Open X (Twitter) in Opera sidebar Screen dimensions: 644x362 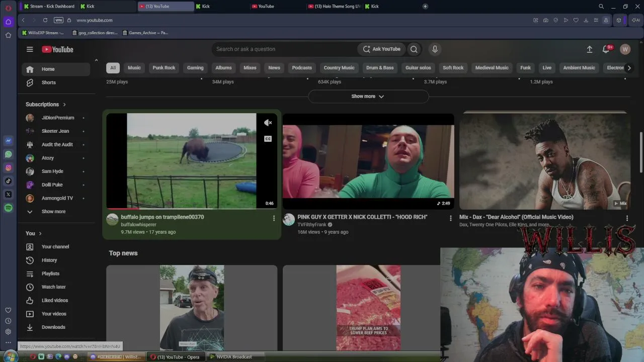9,195
